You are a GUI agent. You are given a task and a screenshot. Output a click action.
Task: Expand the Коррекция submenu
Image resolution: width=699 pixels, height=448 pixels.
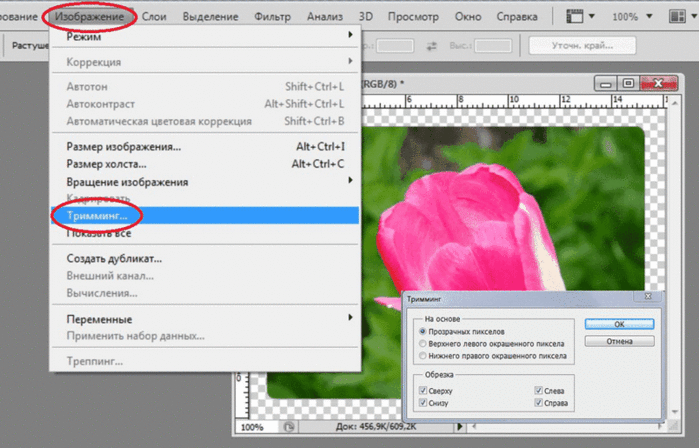tap(205, 62)
